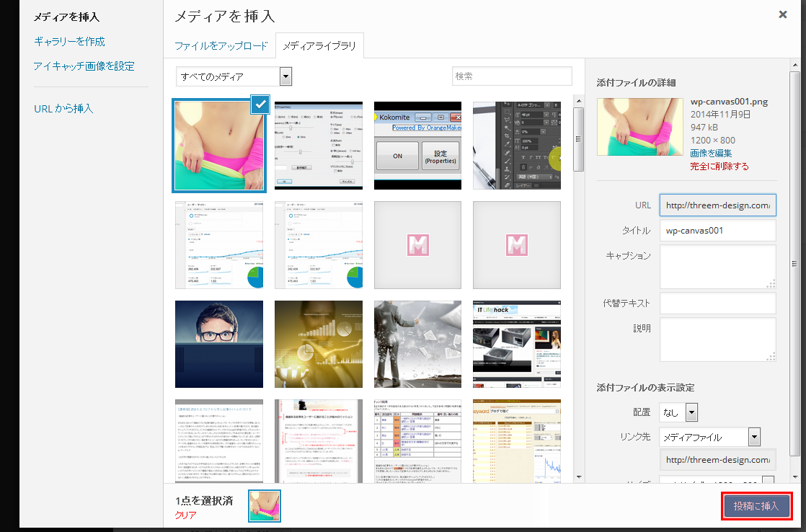Select the second analytics graph thumbnail
The image size is (806, 532).
point(319,245)
